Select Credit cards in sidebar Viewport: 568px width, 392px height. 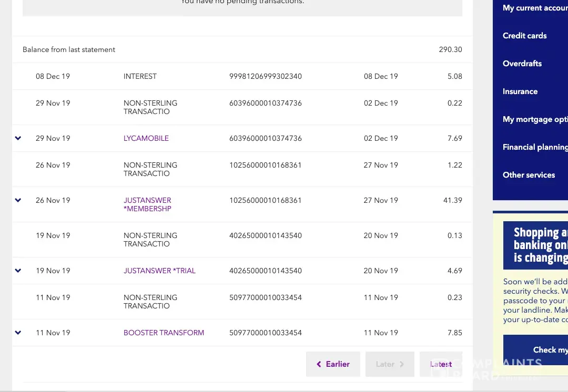(525, 36)
